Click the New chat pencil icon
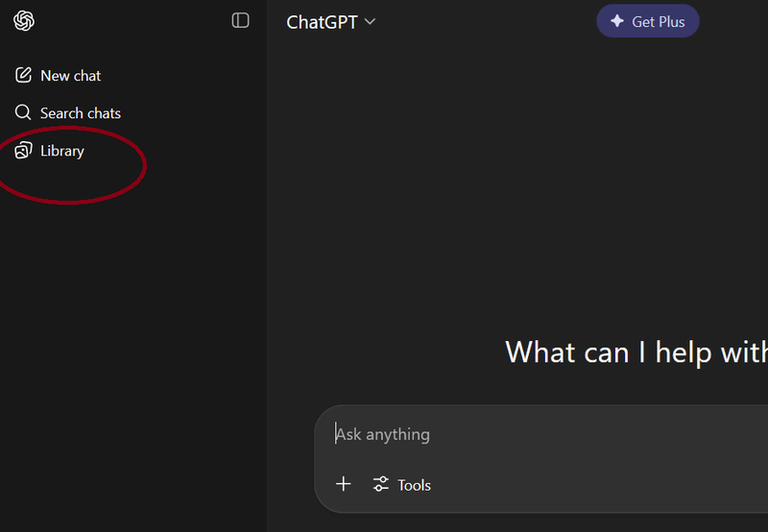Viewport: 768px width, 532px height. click(x=23, y=75)
